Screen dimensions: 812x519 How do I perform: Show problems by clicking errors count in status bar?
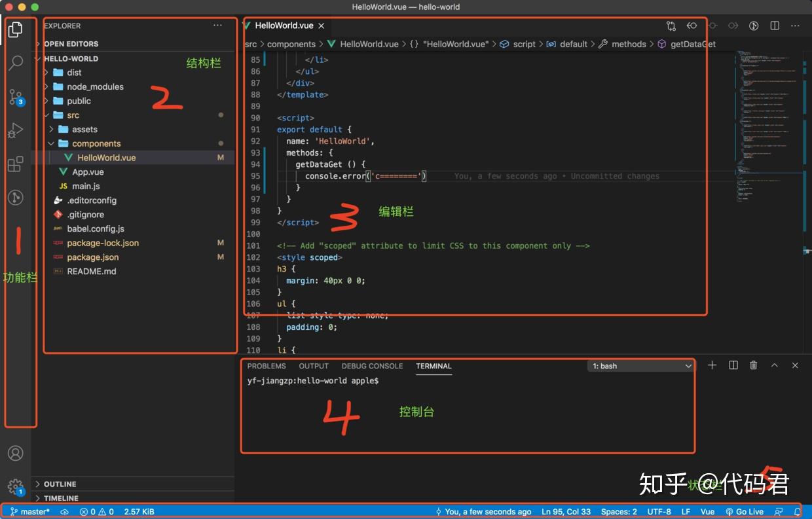point(86,511)
